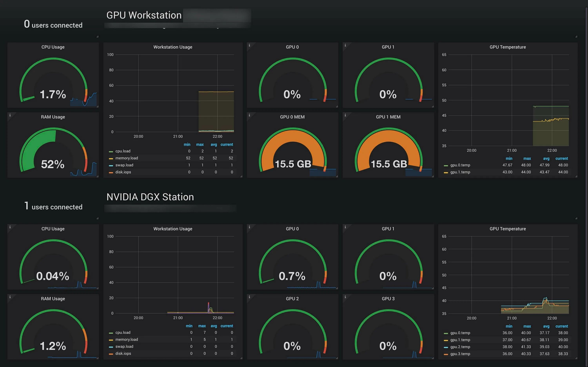Click info icon on GPU Workstation RAM Usage panel
The height and width of the screenshot is (367, 588).
(x=10, y=115)
